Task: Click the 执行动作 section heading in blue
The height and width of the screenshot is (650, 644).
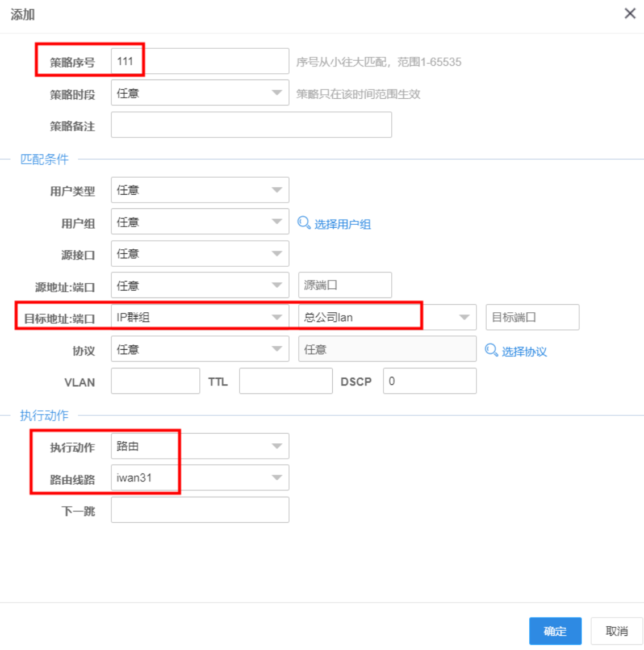Action: pos(44,416)
